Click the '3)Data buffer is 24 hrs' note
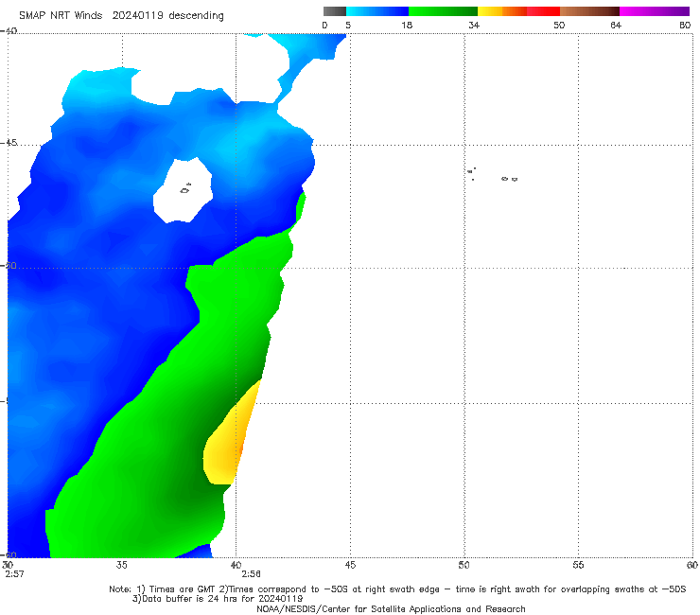This screenshot has width=700, height=615. [218, 599]
